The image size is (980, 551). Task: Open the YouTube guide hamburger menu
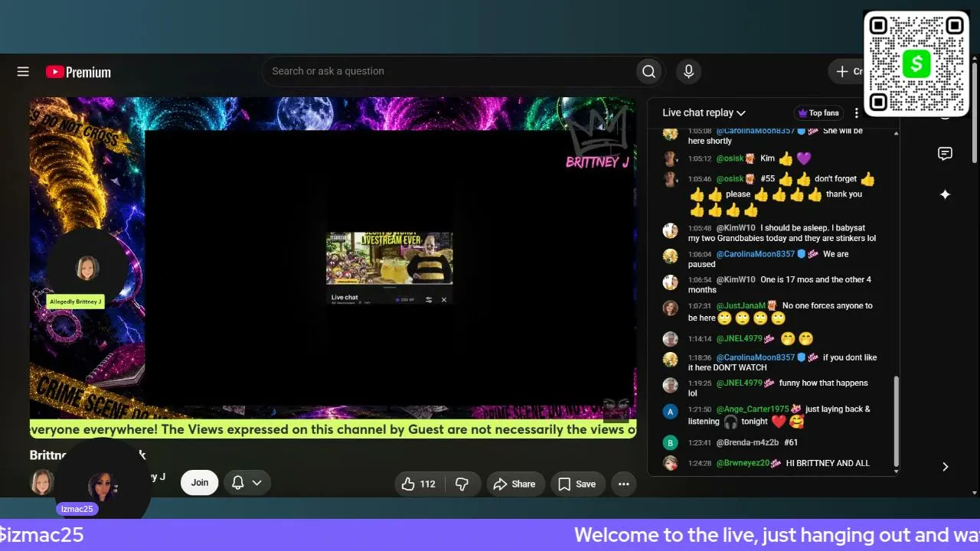coord(23,72)
